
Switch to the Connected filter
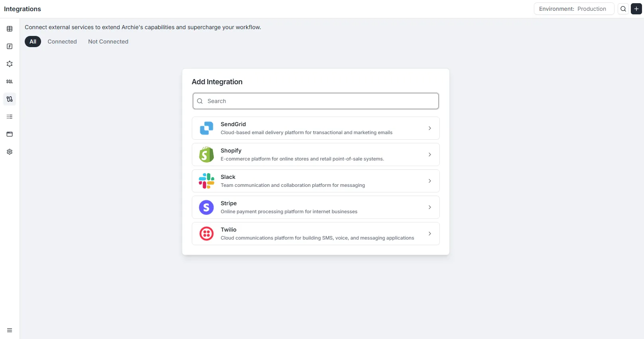(62, 42)
